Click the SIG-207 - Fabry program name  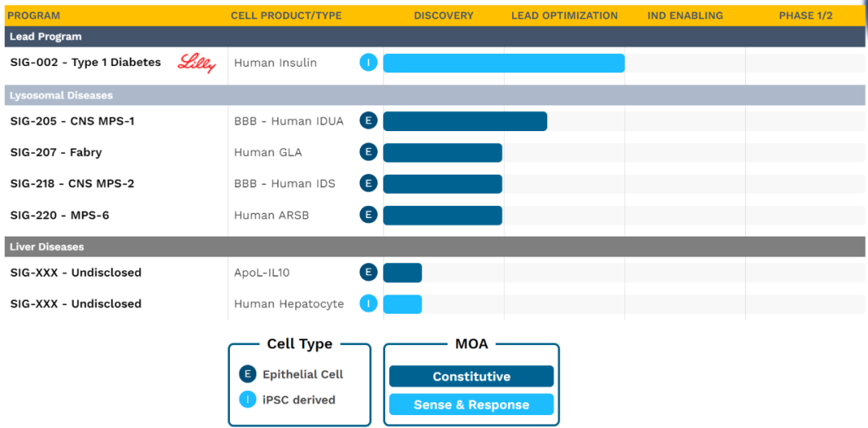point(56,152)
